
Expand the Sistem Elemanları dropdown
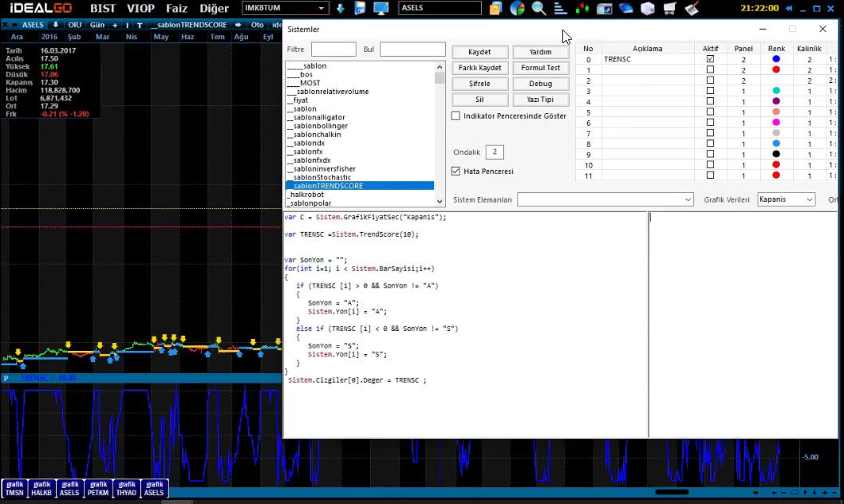pos(688,199)
